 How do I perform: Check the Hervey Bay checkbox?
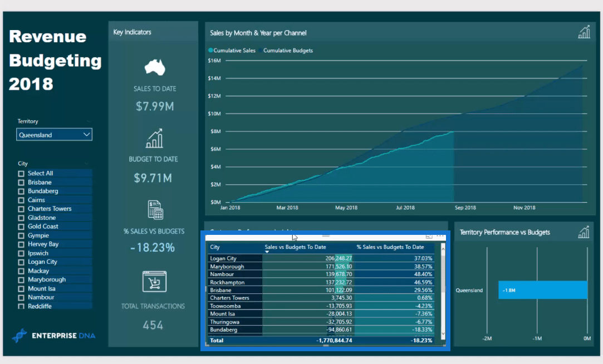click(x=21, y=244)
